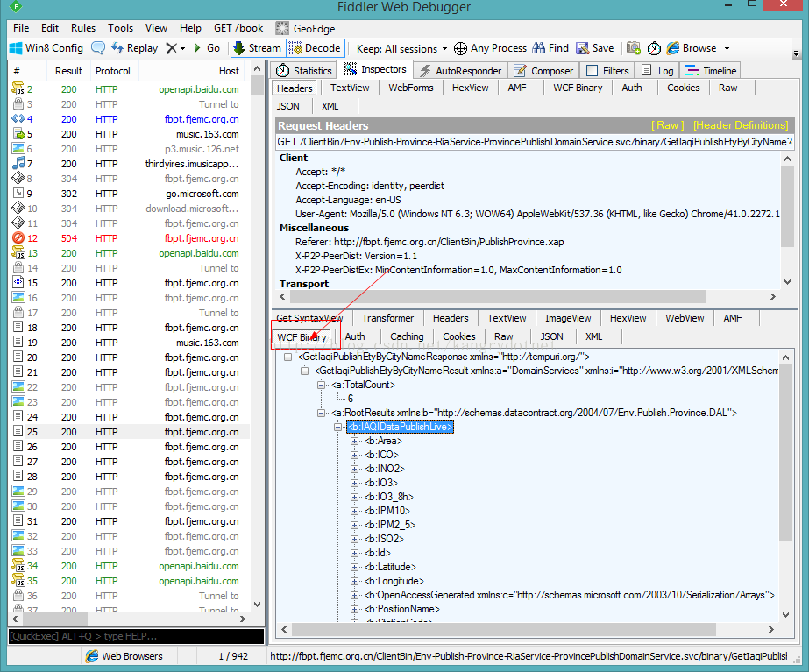Select session 8 not-modified diamond icon
The width and height of the screenshot is (809, 672).
(x=18, y=179)
